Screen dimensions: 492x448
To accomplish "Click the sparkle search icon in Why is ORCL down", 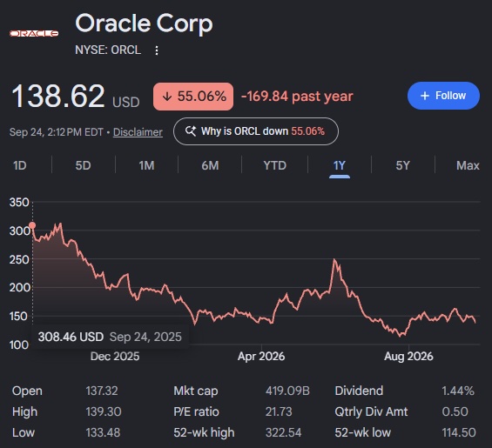I will pos(191,131).
